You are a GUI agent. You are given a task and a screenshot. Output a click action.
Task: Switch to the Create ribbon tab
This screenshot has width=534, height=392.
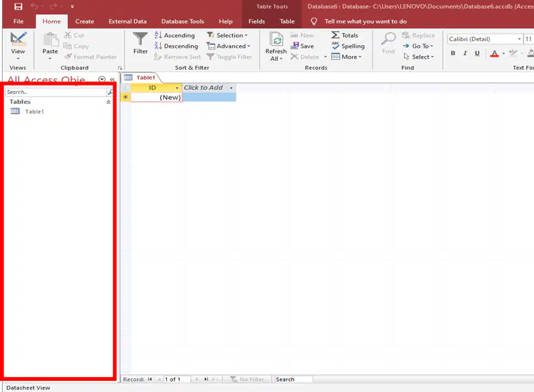point(85,21)
